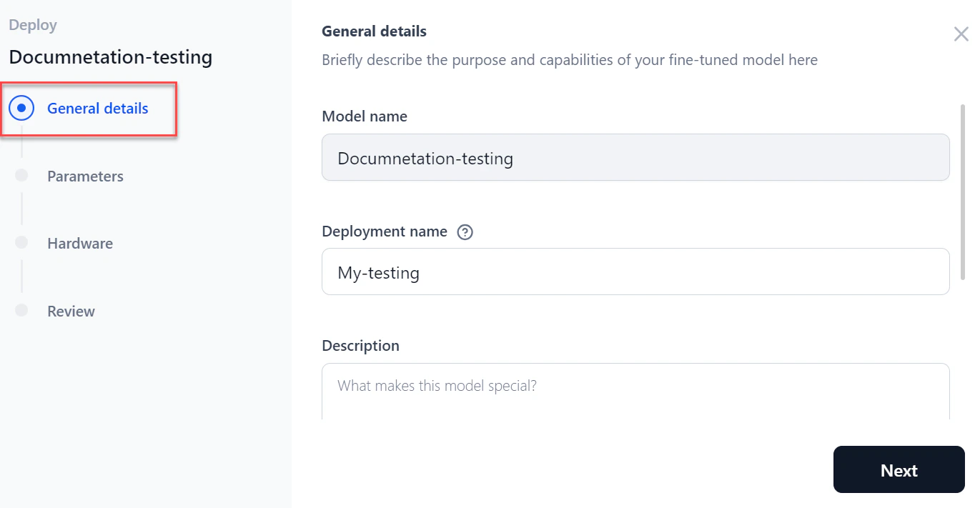Click the Deployment name label
Image resolution: width=980 pixels, height=508 pixels.
(385, 231)
